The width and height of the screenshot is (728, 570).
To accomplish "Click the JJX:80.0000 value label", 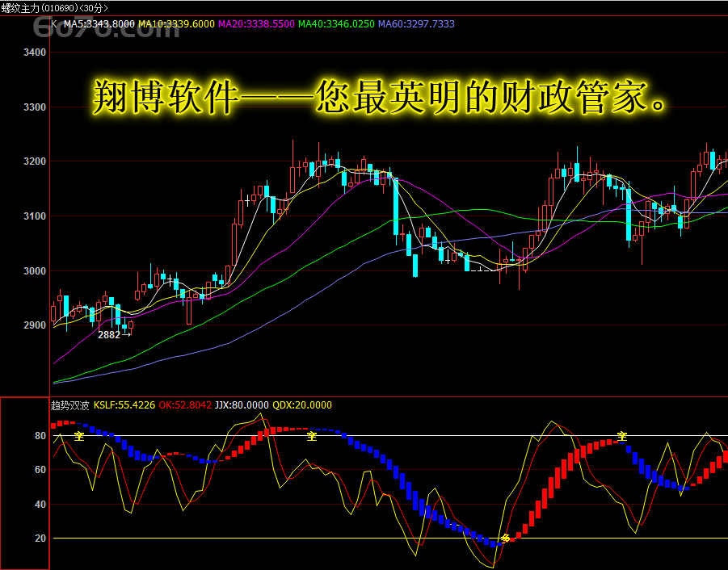I will [242, 405].
